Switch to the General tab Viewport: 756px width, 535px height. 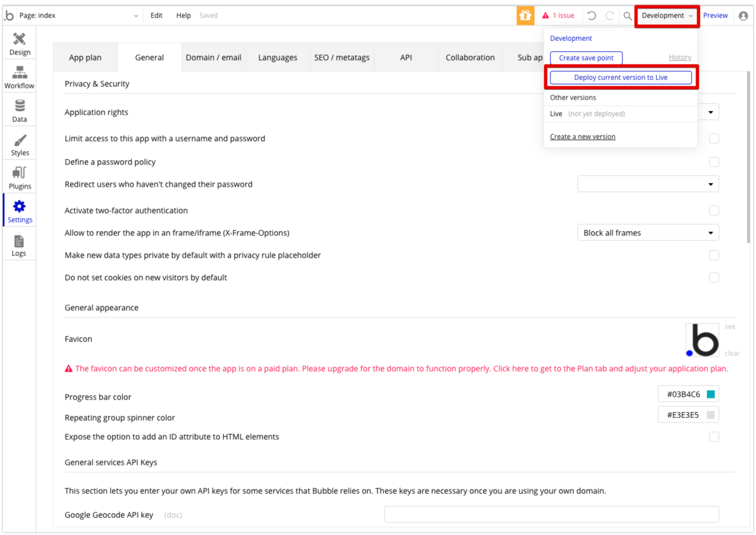pyautogui.click(x=149, y=57)
